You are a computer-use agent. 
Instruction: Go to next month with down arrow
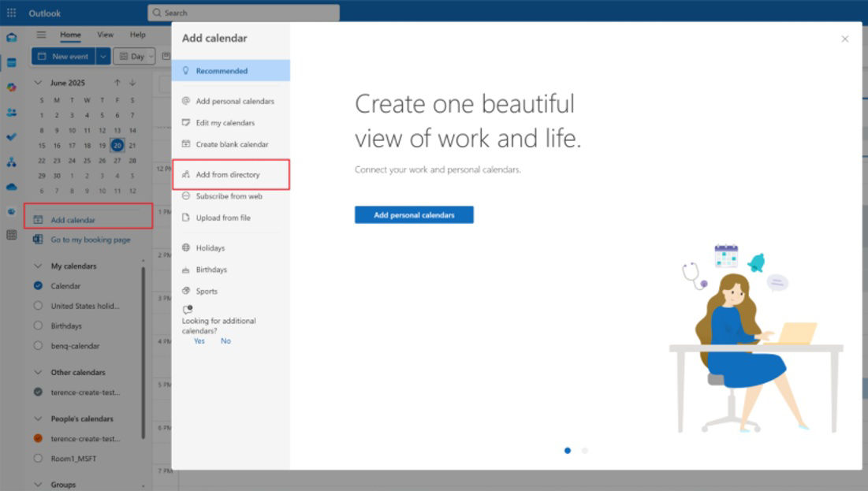pyautogui.click(x=132, y=83)
